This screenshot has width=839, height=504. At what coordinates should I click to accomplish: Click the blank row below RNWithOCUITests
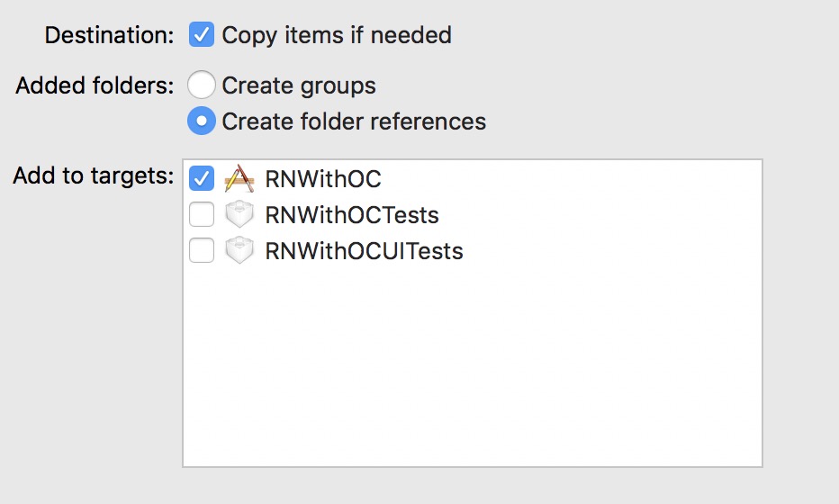pos(473,287)
